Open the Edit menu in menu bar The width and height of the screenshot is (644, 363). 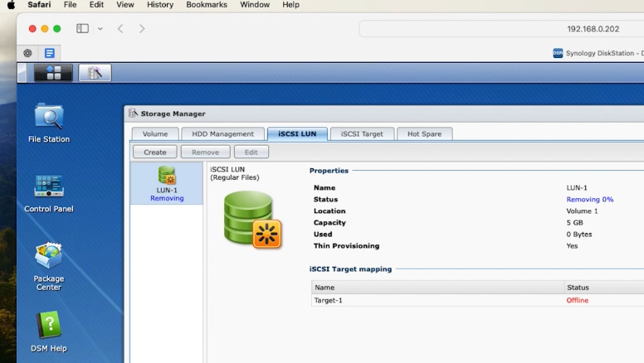[x=96, y=5]
